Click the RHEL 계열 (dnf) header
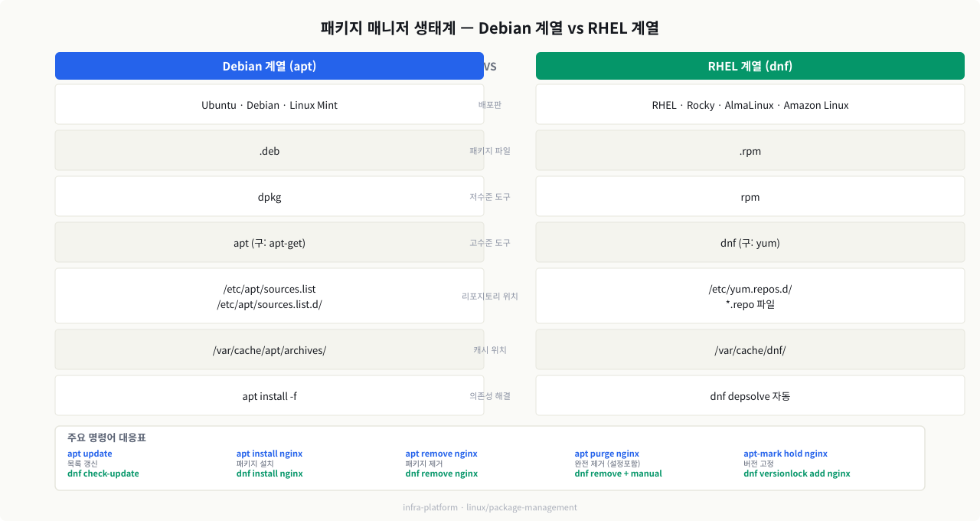Viewport: 980px width, 521px height. coord(750,66)
